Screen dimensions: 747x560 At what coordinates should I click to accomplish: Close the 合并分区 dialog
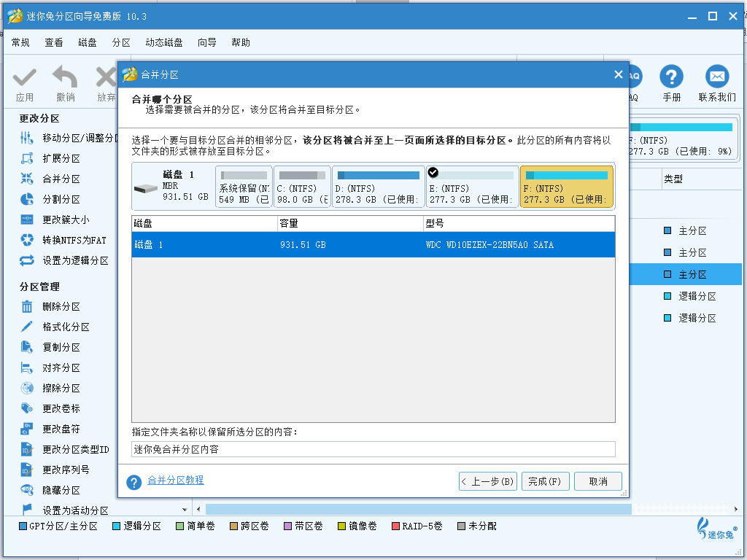(619, 74)
